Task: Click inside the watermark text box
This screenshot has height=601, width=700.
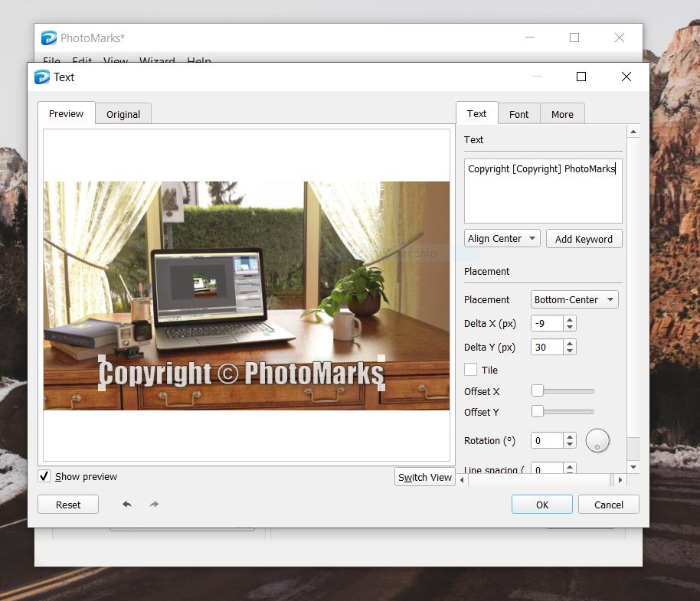Action: [x=543, y=191]
